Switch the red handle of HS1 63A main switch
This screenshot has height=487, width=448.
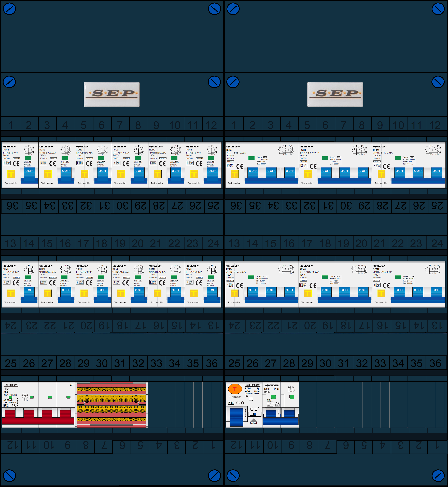[38, 417]
